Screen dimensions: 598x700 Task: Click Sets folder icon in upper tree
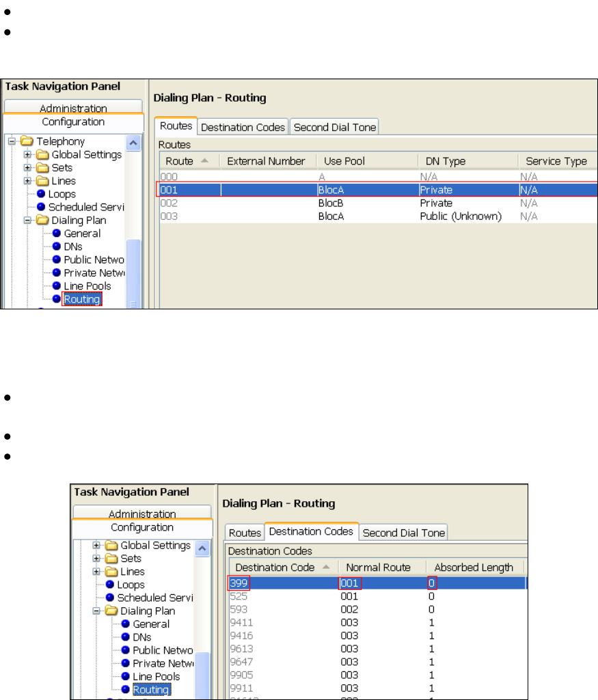42,168
